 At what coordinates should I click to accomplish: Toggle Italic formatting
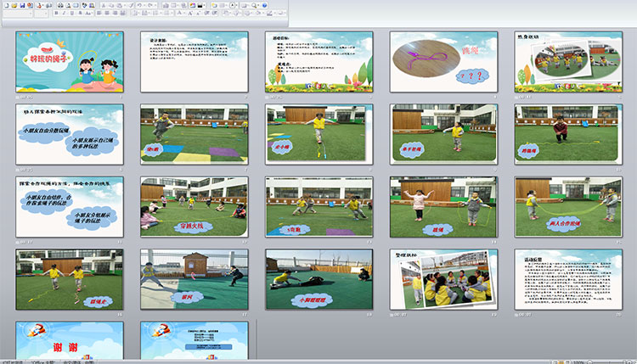64,13
